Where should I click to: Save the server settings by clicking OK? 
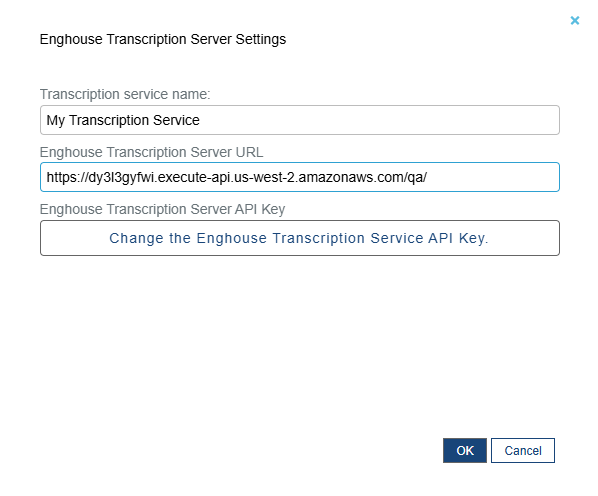pyautogui.click(x=465, y=451)
